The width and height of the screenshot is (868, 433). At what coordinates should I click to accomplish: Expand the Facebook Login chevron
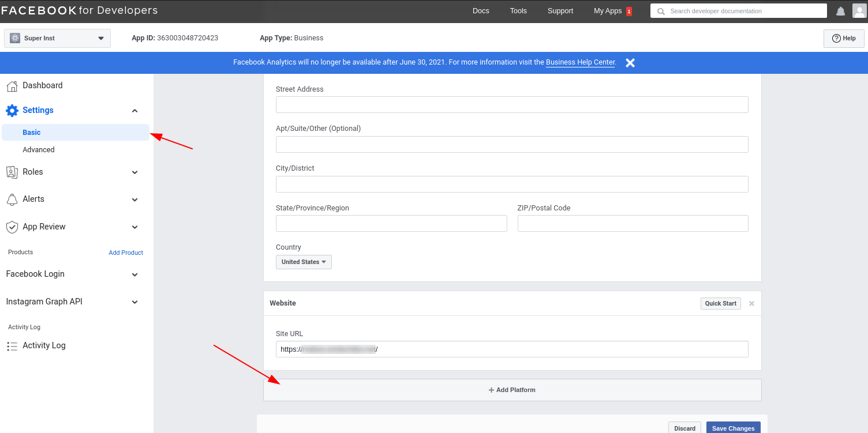(134, 274)
